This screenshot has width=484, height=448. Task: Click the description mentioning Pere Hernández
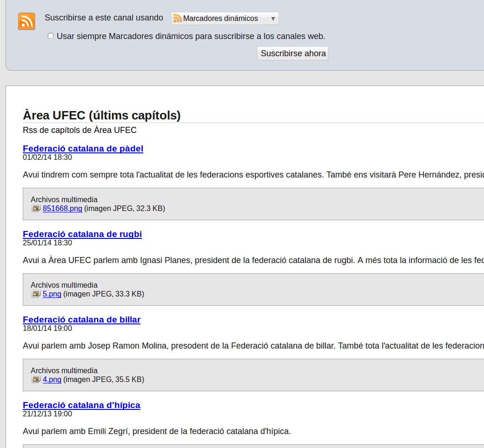pyautogui.click(x=253, y=175)
